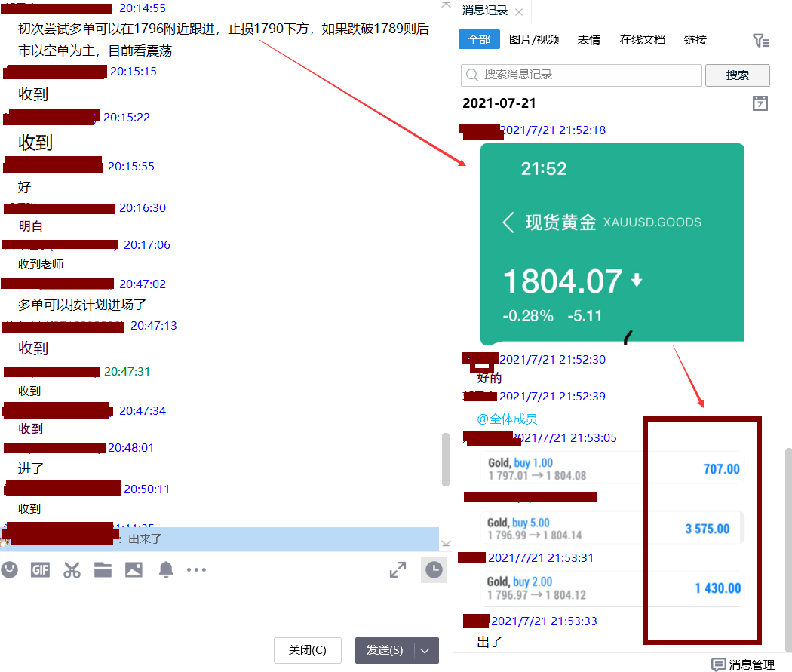This screenshot has width=792, height=672.
Task: Switch to the 全部 tab
Action: 479,40
